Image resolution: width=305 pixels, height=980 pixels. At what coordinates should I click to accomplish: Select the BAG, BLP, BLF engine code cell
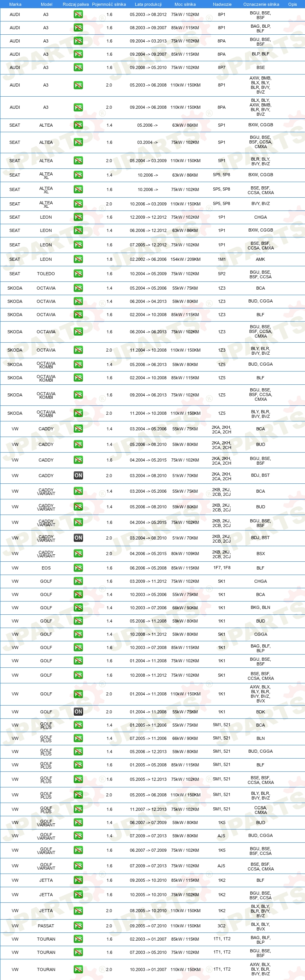261,28
